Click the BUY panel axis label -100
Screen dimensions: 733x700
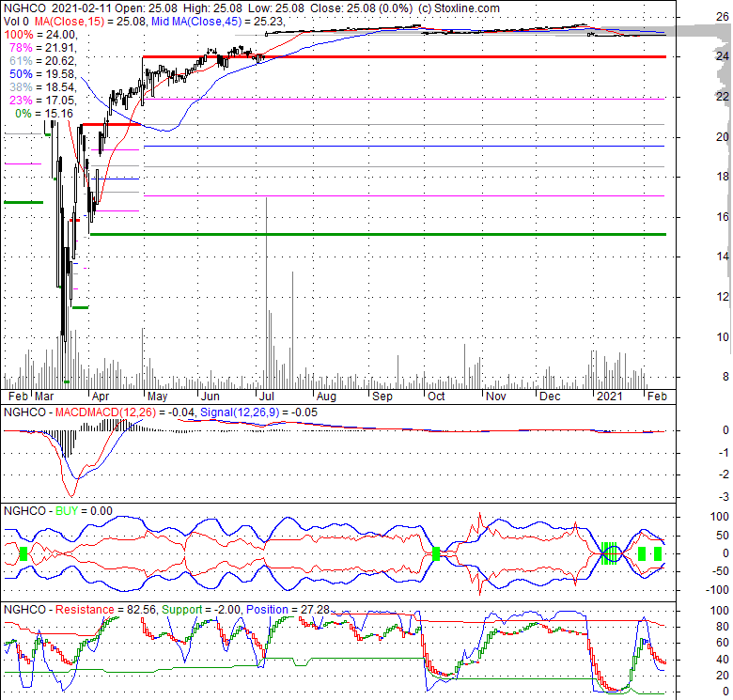coord(719,590)
